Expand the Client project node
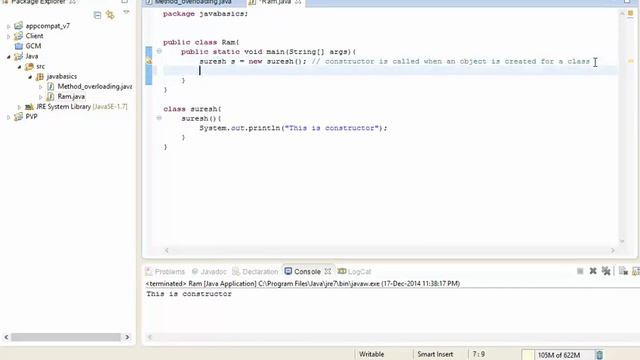640x360 pixels. tap(9, 36)
